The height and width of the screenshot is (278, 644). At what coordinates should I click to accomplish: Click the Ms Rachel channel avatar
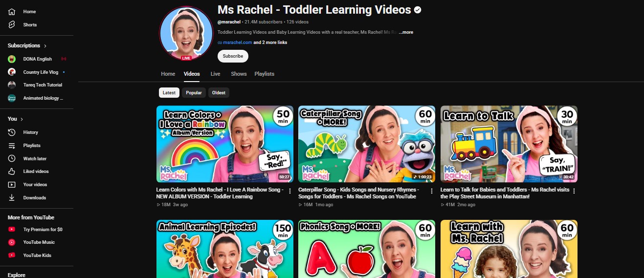click(x=186, y=33)
